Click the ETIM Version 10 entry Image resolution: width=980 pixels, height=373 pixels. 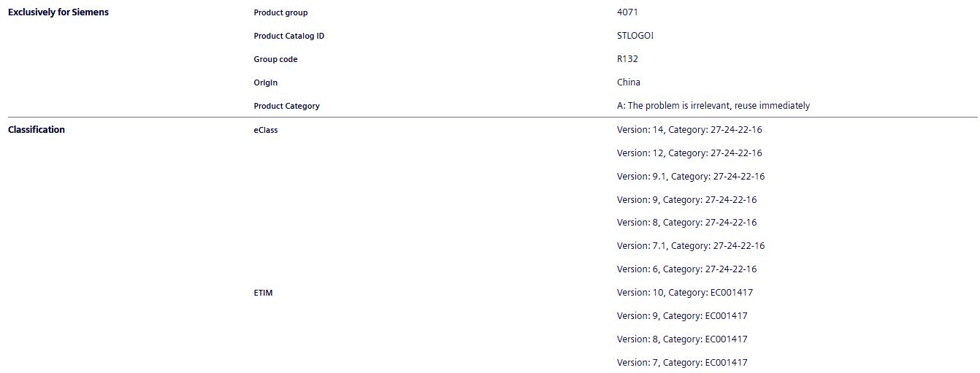point(684,293)
